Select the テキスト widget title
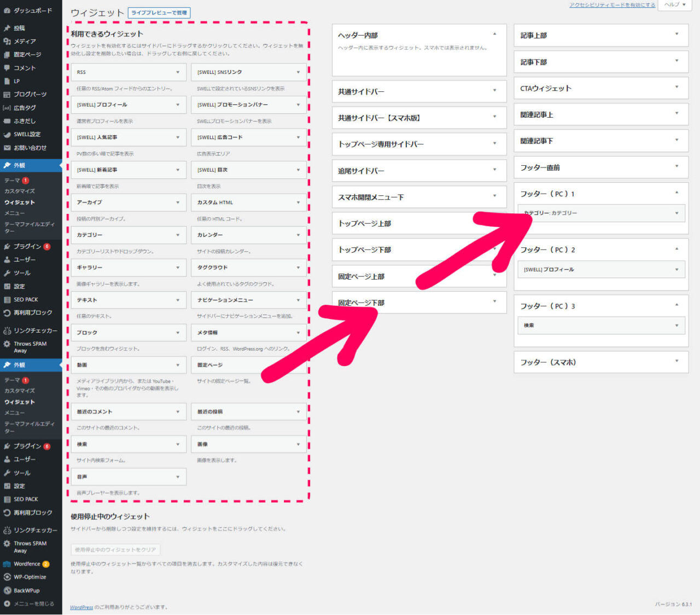The image size is (700, 615). click(x=87, y=300)
